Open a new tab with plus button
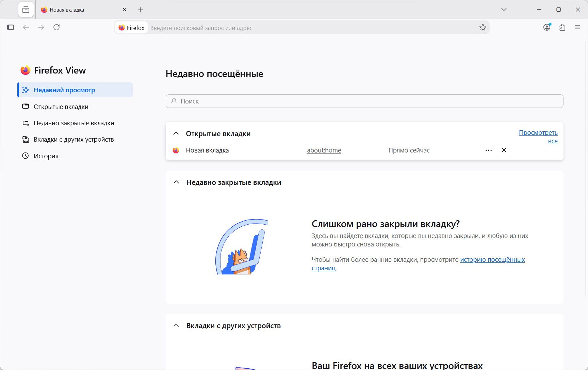This screenshot has width=588, height=370. [x=140, y=10]
